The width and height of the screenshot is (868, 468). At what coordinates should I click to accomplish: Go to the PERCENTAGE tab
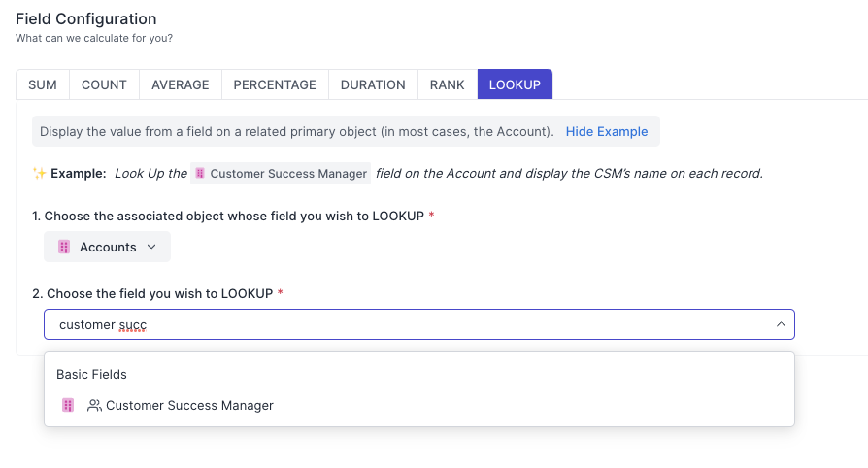point(275,84)
